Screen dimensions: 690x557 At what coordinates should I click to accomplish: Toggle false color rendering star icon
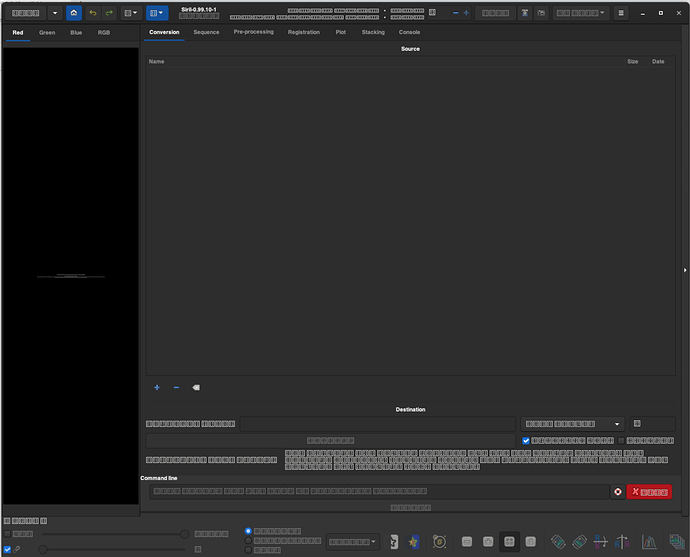tap(413, 542)
